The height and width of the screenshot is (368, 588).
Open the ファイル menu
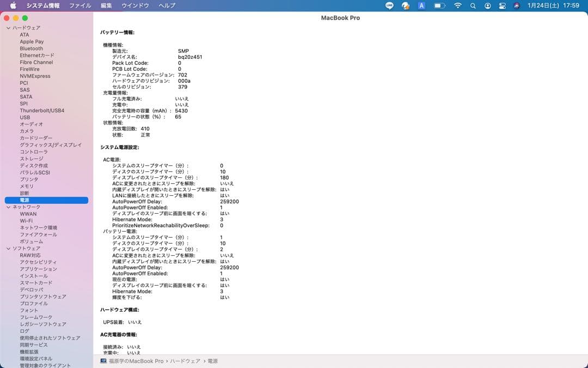pyautogui.click(x=80, y=5)
